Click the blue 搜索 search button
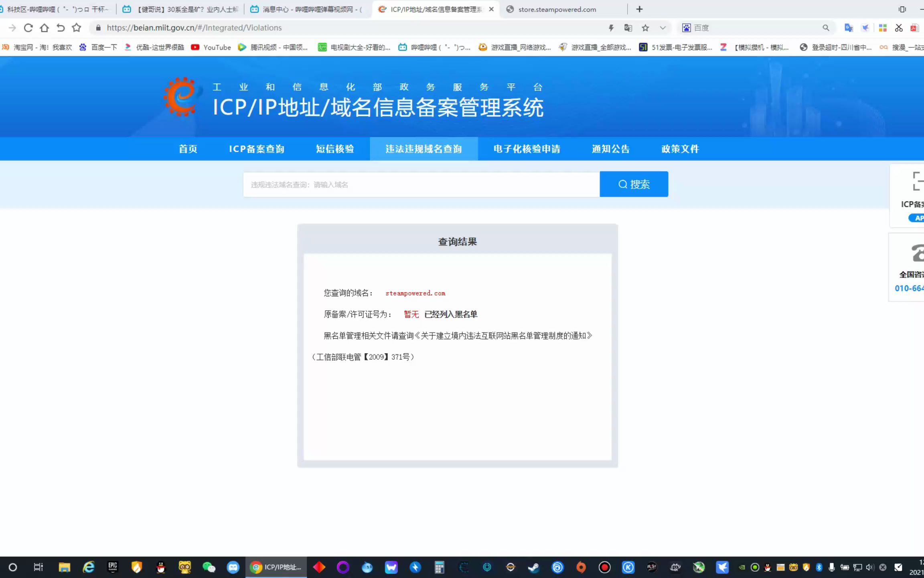The height and width of the screenshot is (578, 924). click(634, 184)
